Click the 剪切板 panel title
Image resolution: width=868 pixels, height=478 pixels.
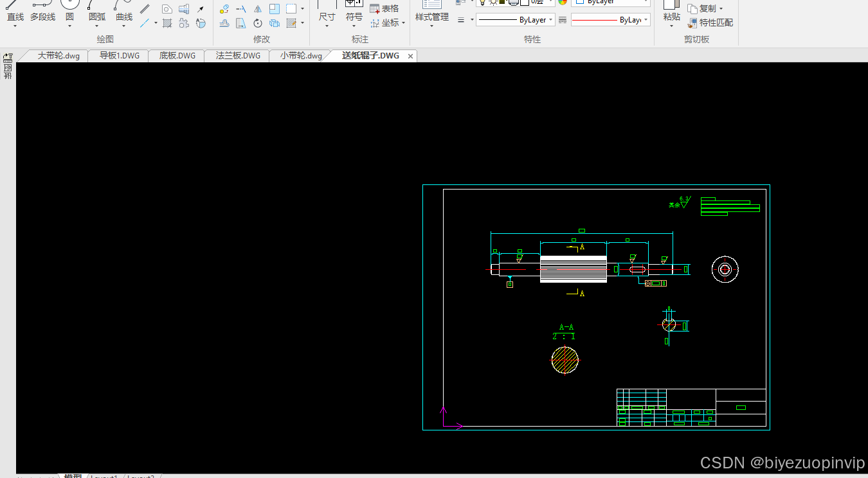pyautogui.click(x=696, y=39)
